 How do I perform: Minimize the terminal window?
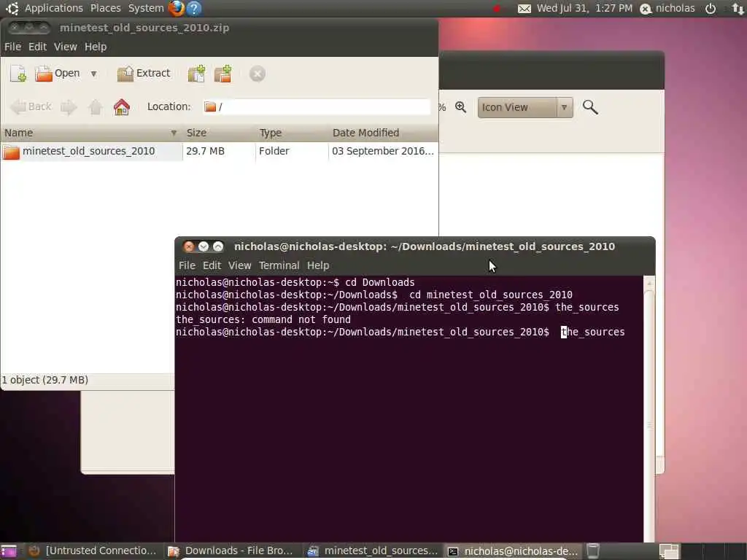(204, 246)
